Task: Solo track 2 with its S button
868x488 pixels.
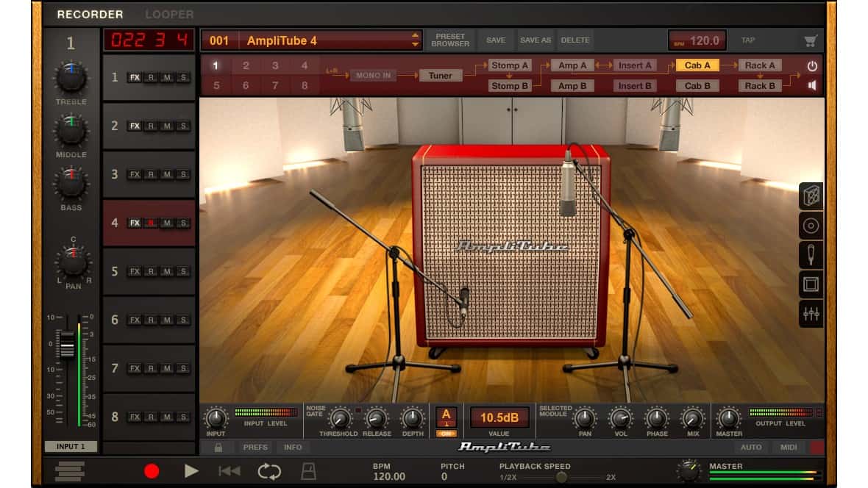Action: point(183,126)
